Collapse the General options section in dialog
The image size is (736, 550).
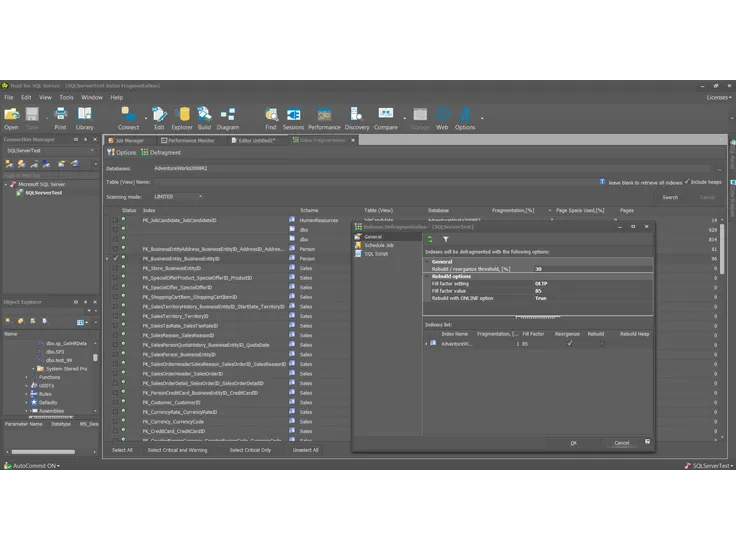click(427, 262)
